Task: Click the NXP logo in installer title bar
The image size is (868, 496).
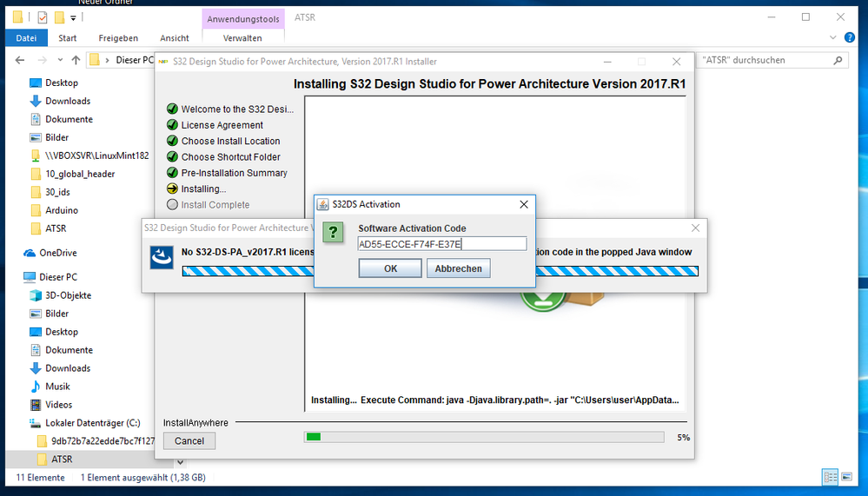Action: point(163,62)
